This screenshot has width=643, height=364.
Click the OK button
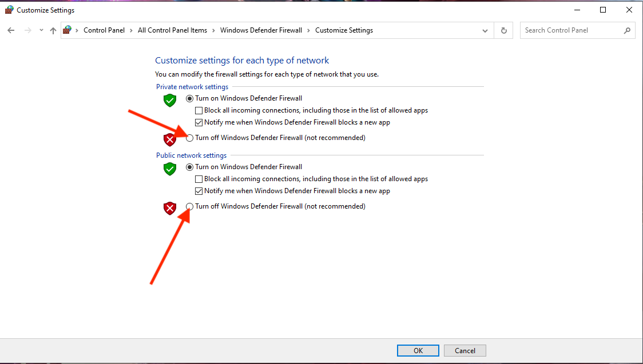tap(418, 350)
